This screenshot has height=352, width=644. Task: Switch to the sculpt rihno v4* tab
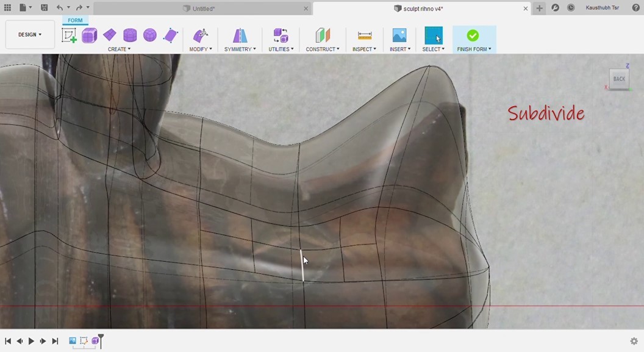coord(422,8)
